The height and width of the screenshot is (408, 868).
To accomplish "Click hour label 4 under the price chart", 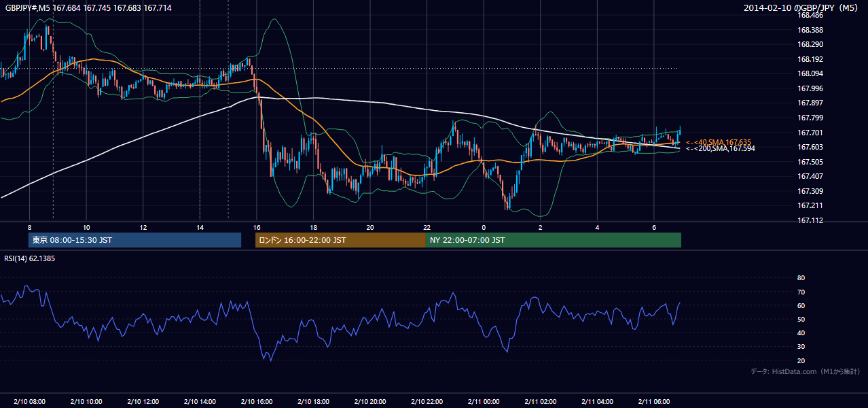I will (x=597, y=227).
